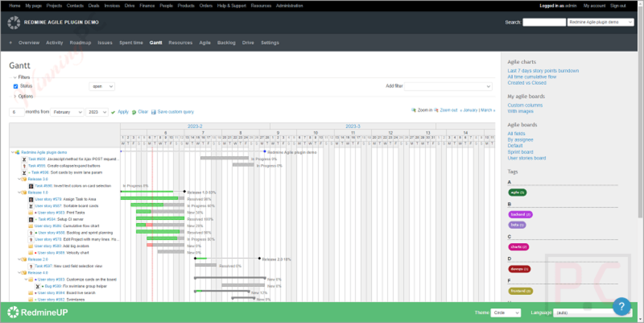Click the avatar next to Javascript method for Ajax POST

coord(24,159)
